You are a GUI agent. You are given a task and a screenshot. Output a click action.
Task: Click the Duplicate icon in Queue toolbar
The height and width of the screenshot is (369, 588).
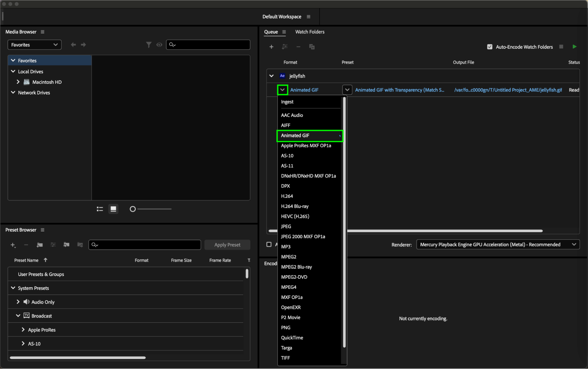pyautogui.click(x=312, y=47)
